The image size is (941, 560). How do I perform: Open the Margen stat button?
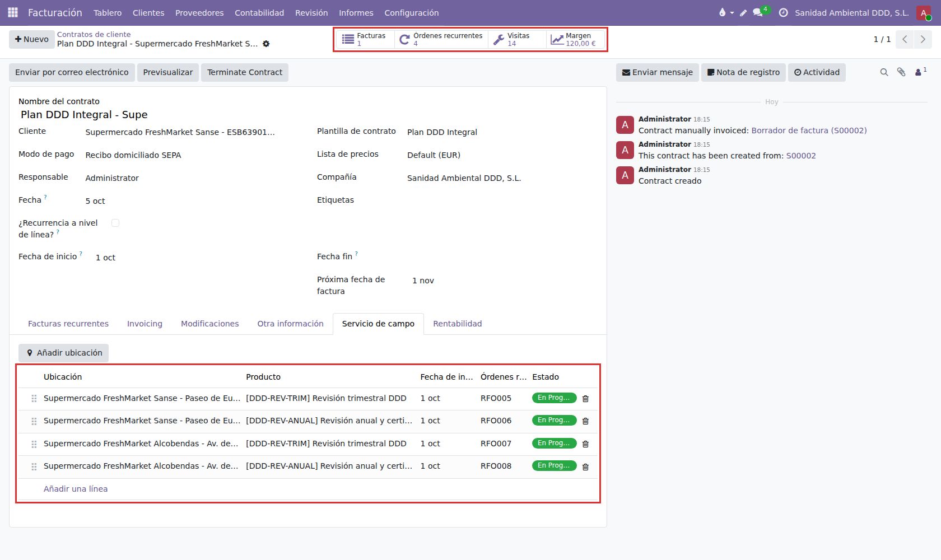(x=575, y=39)
